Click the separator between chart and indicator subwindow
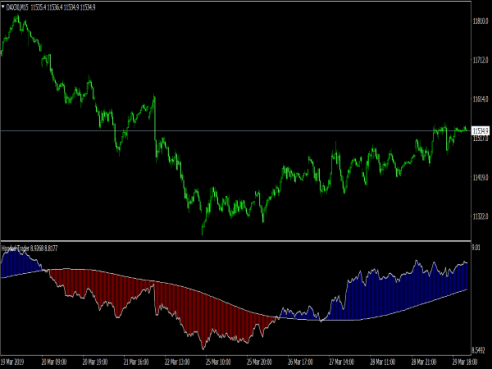Image resolution: width=492 pixels, height=369 pixels. tap(236, 241)
